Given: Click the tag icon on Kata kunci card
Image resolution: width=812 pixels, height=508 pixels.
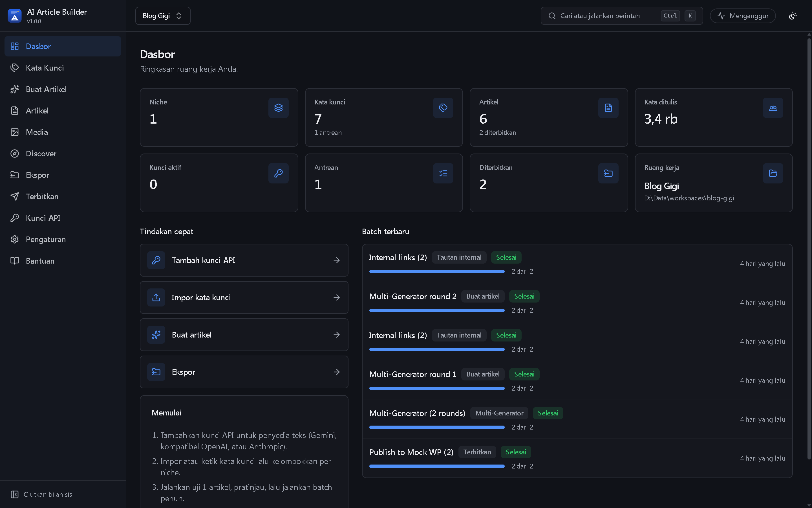Looking at the screenshot, I should point(443,108).
